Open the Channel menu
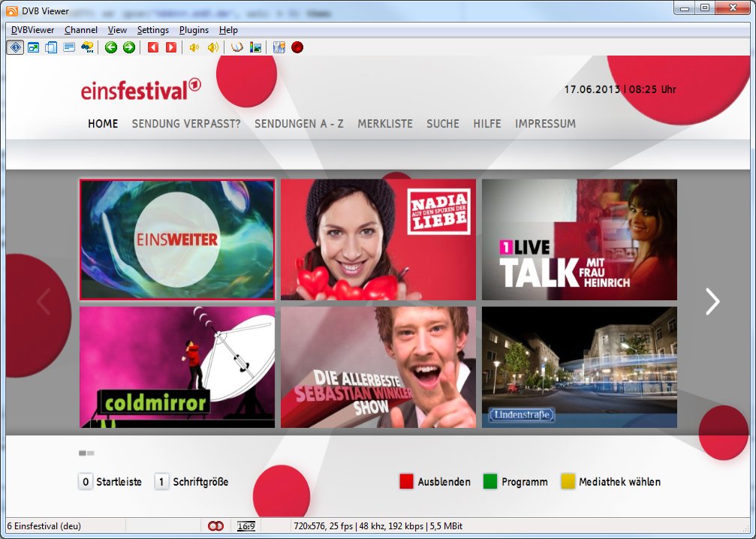Image resolution: width=756 pixels, height=539 pixels. point(81,30)
